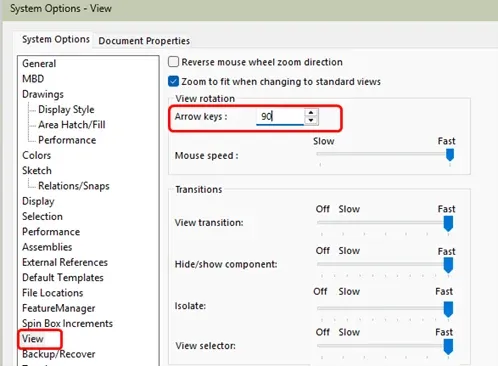Select Performance under Drawings
The width and height of the screenshot is (498, 366).
point(67,140)
